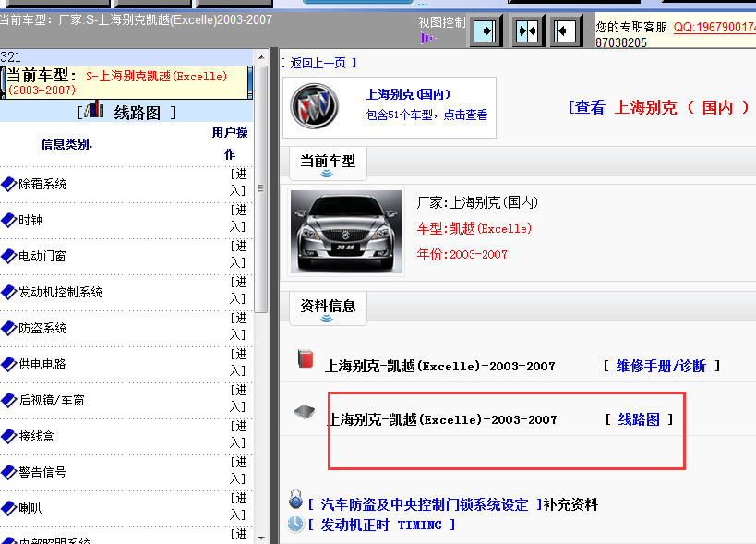Click the blue book icon for 时钟
The height and width of the screenshot is (544, 756).
[x=8, y=220]
